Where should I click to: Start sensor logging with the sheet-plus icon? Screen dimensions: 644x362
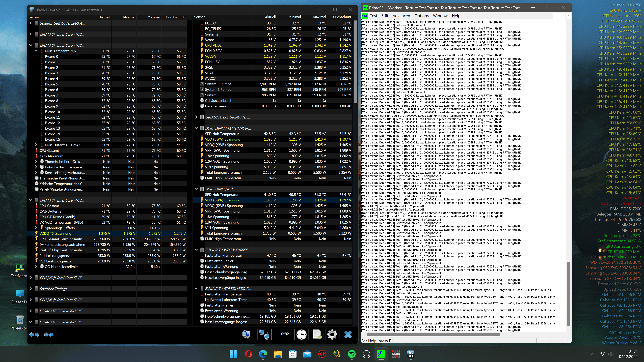[317, 335]
